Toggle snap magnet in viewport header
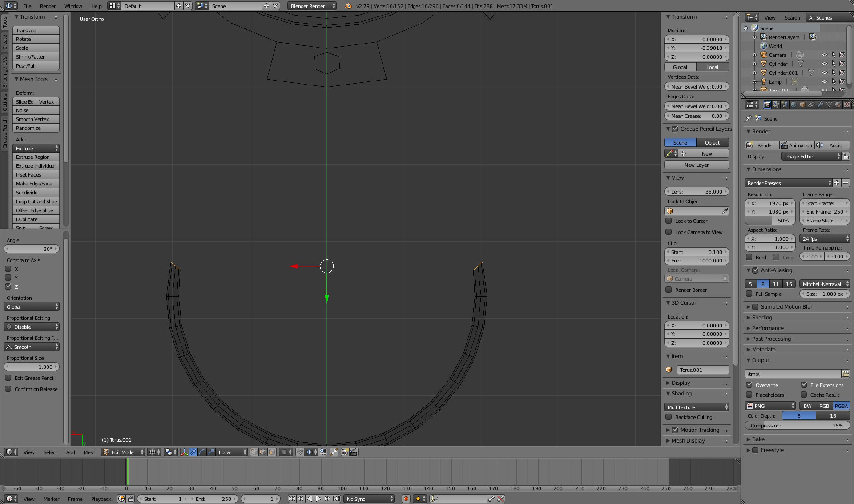The width and height of the screenshot is (854, 504). click(300, 452)
